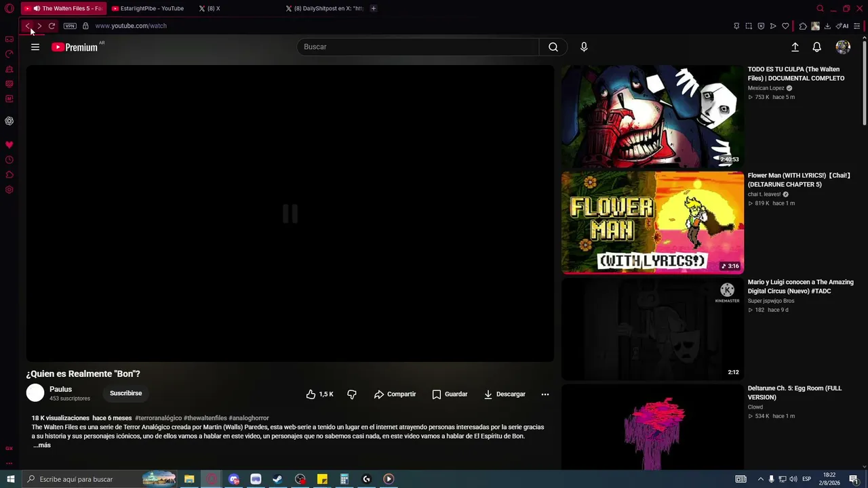Image resolution: width=868 pixels, height=488 pixels.
Task: Download the video with Descargar
Action: coord(505,394)
